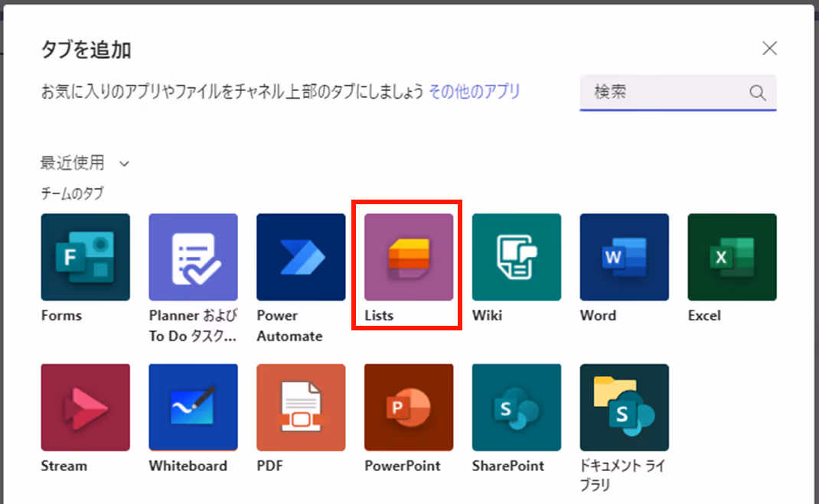Select the SharePoint app icon
819x504 pixels.
tap(517, 408)
